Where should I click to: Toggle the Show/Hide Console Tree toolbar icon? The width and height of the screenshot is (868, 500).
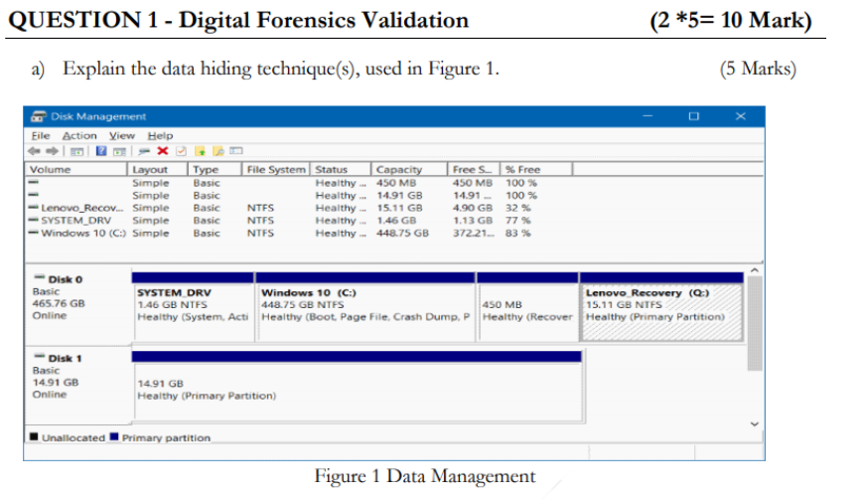(76, 151)
